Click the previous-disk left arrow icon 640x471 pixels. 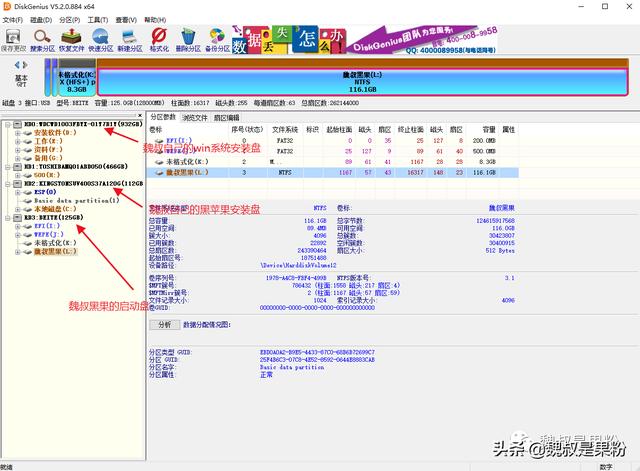(17, 65)
